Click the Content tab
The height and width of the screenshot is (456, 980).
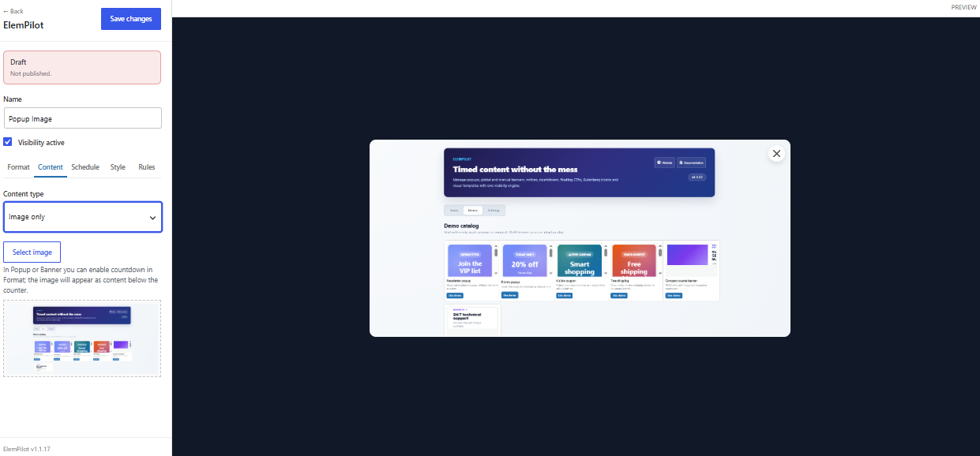[x=51, y=167]
